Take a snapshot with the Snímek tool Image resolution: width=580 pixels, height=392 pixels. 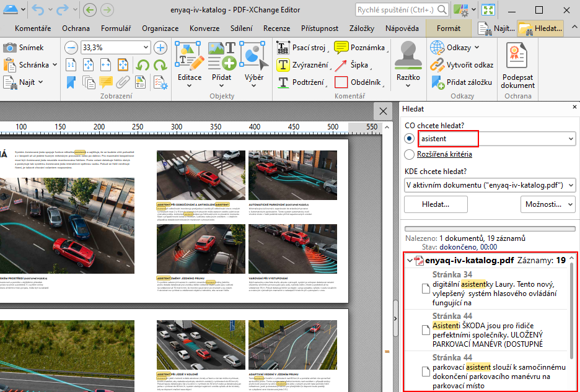(24, 48)
